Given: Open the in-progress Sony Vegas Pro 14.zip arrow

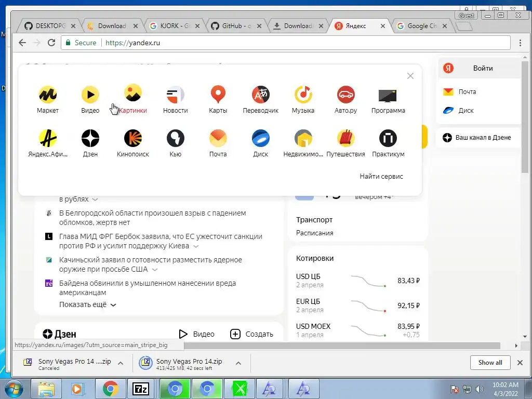Looking at the screenshot, I should [238, 363].
